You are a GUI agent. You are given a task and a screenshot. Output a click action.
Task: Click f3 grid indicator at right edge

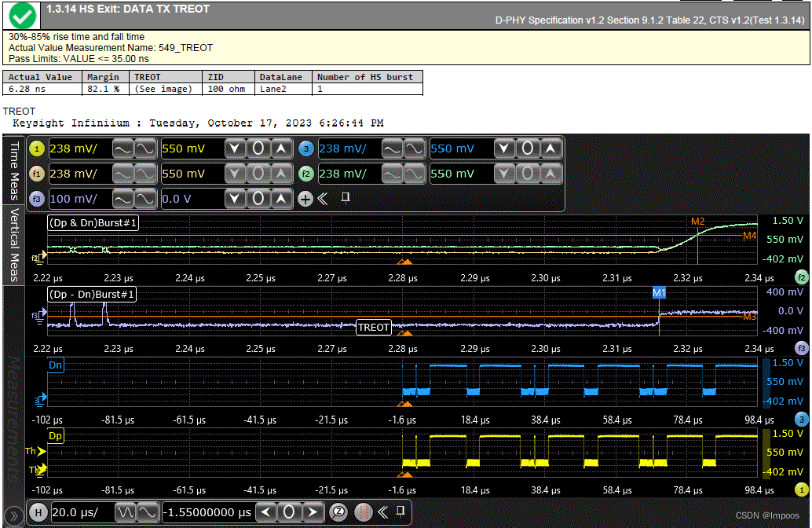(802, 349)
